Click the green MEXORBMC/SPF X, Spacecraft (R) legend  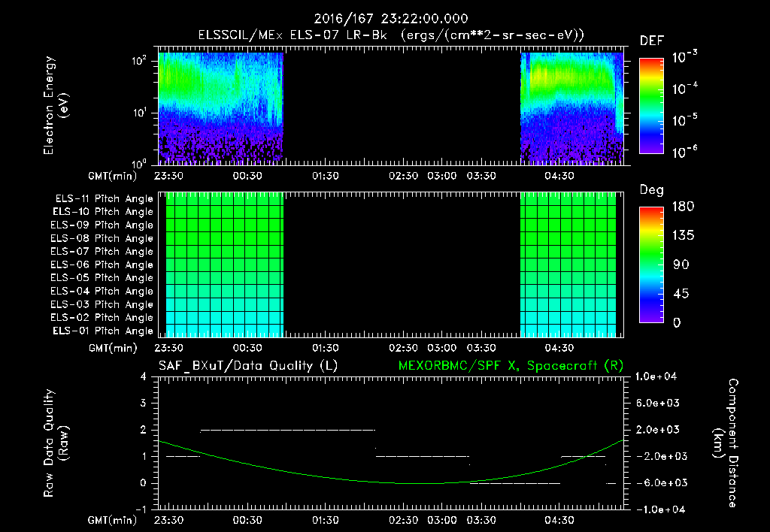pos(511,366)
